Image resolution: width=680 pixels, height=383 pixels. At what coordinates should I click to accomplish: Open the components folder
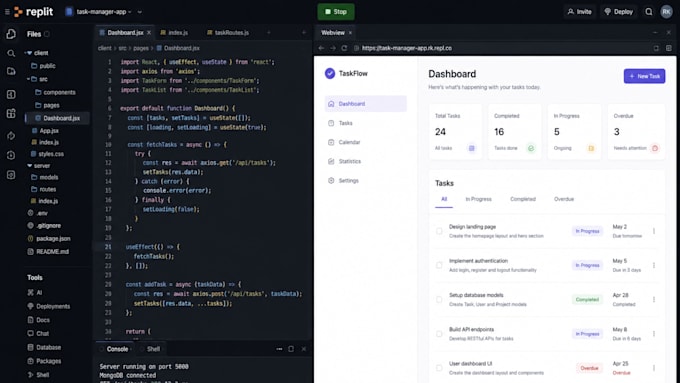click(55, 92)
